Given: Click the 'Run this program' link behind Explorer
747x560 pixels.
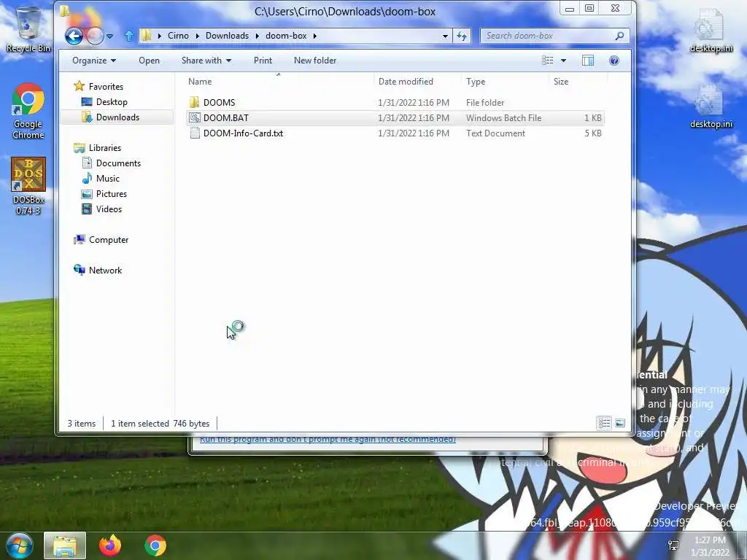Looking at the screenshot, I should tap(328, 439).
